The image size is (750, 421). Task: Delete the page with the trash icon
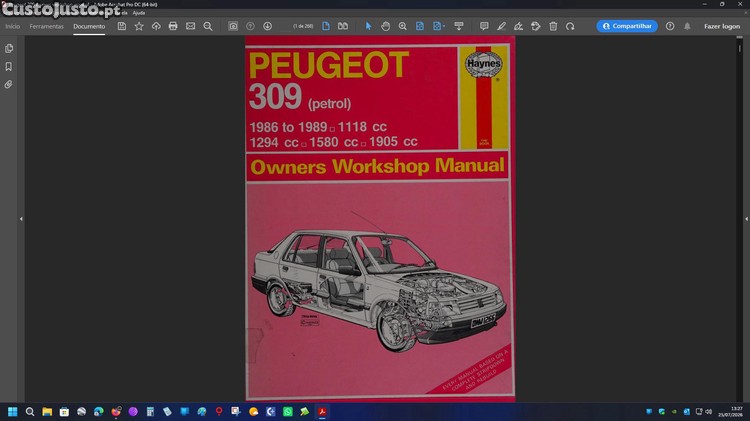click(x=553, y=26)
